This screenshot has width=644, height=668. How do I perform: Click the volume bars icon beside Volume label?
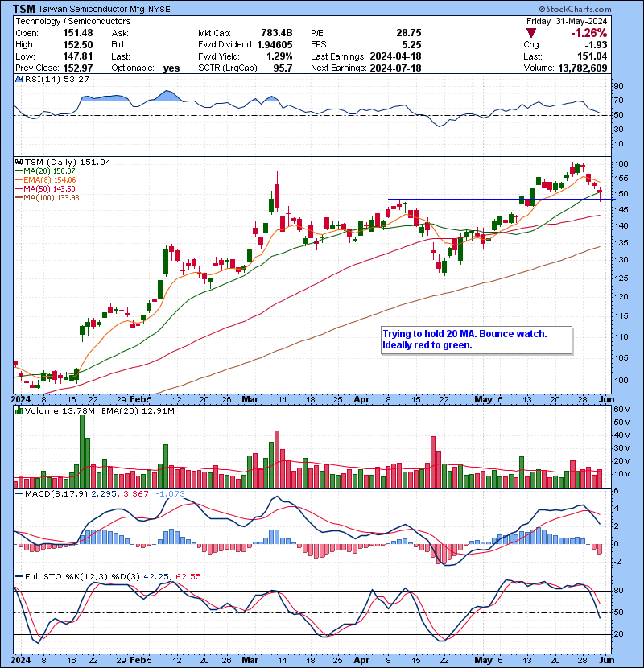click(x=19, y=410)
